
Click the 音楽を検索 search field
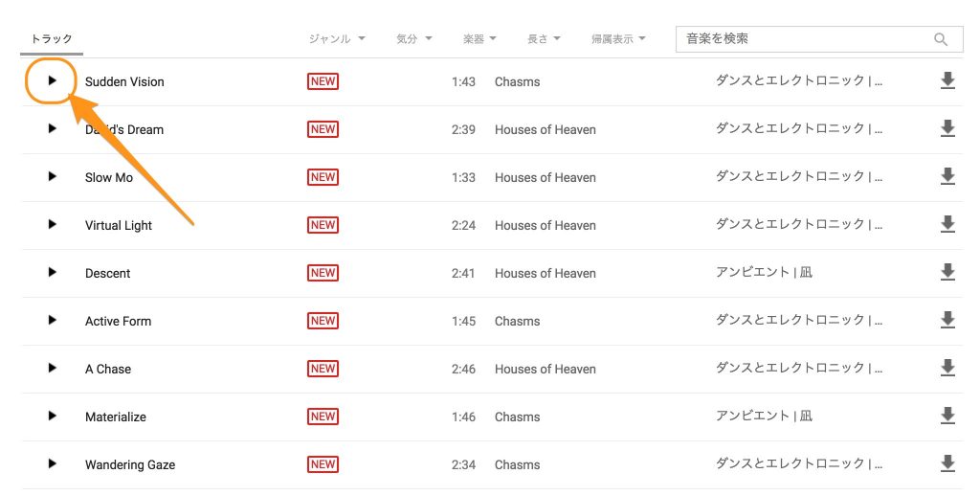click(804, 39)
